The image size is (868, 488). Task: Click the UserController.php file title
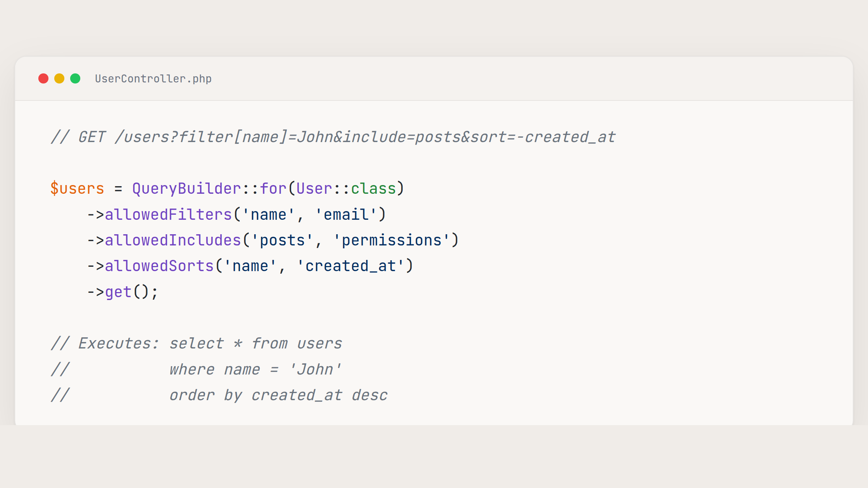click(153, 79)
